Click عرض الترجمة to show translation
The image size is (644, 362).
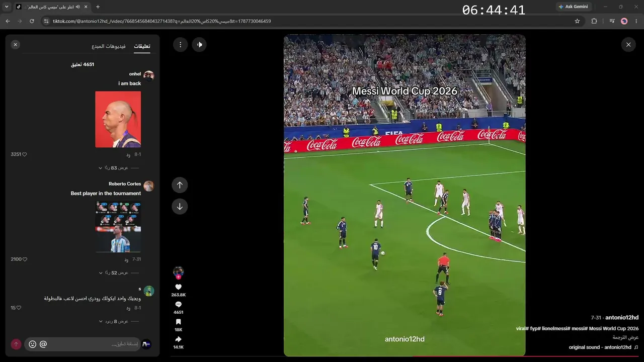point(625,337)
